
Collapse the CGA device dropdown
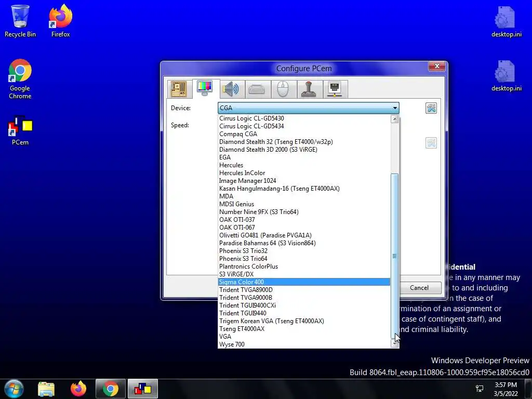pos(395,108)
